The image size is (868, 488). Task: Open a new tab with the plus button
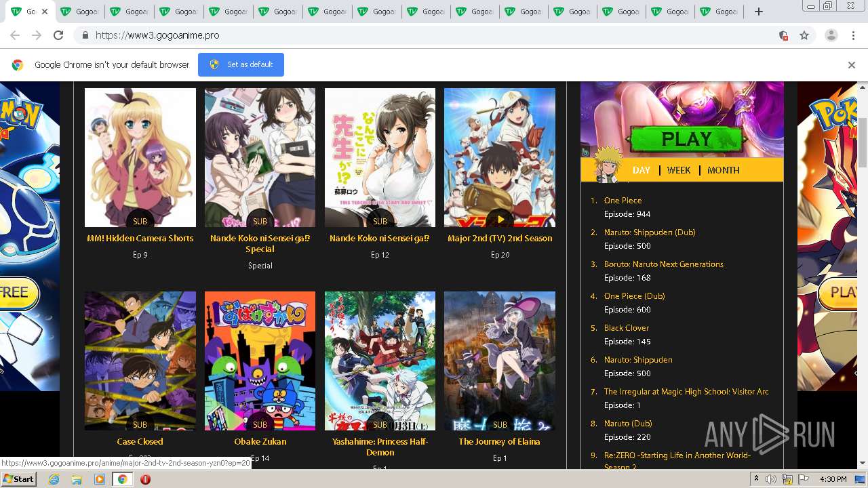coord(759,12)
